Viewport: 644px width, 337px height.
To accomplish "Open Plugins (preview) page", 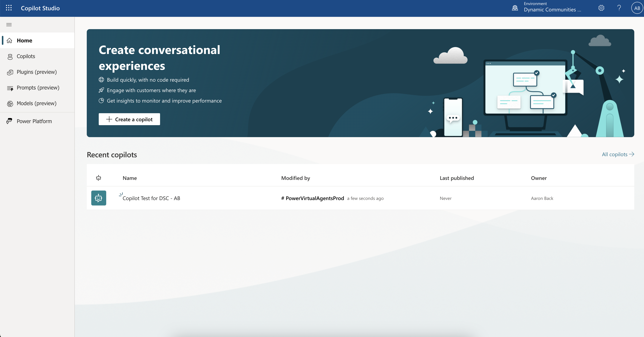I will click(x=37, y=72).
